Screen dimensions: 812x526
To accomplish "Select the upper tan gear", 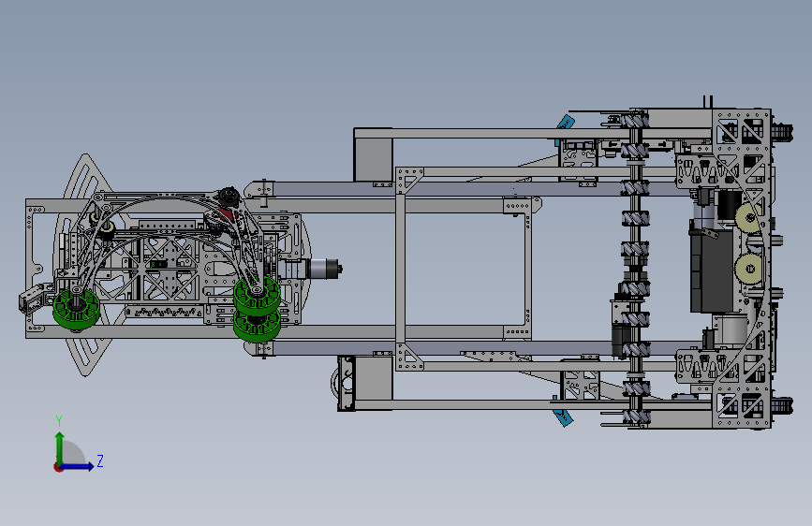I will (748, 218).
